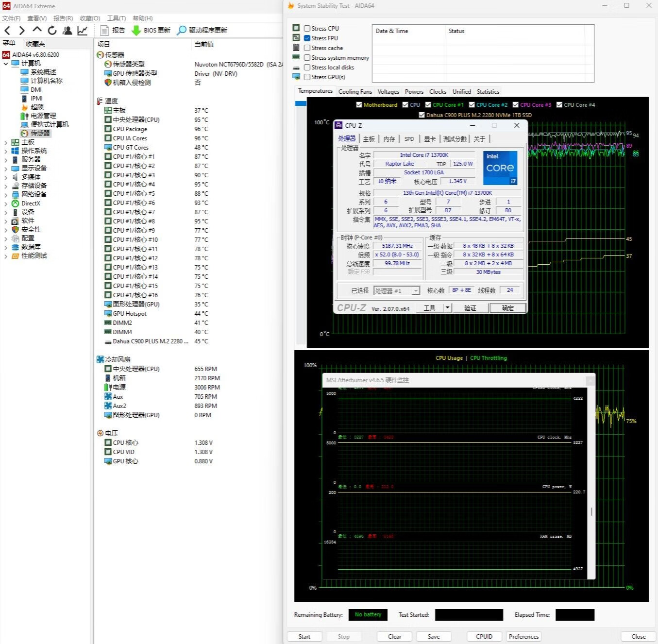Click the 驱动程序更新 magnifier button
Image resolution: width=658 pixels, height=644 pixels.
coord(202,30)
